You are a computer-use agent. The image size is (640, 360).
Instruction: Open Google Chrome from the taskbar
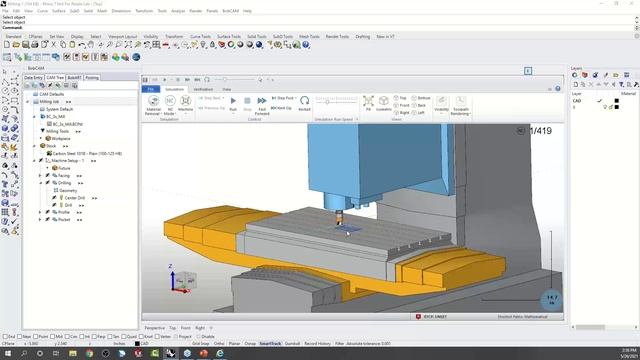pyautogui.click(x=89, y=353)
